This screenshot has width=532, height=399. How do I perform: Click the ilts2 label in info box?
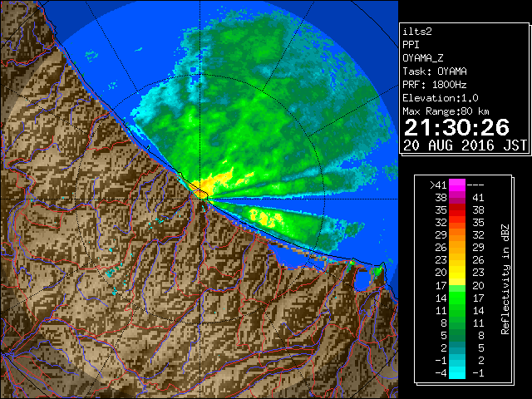(x=417, y=32)
